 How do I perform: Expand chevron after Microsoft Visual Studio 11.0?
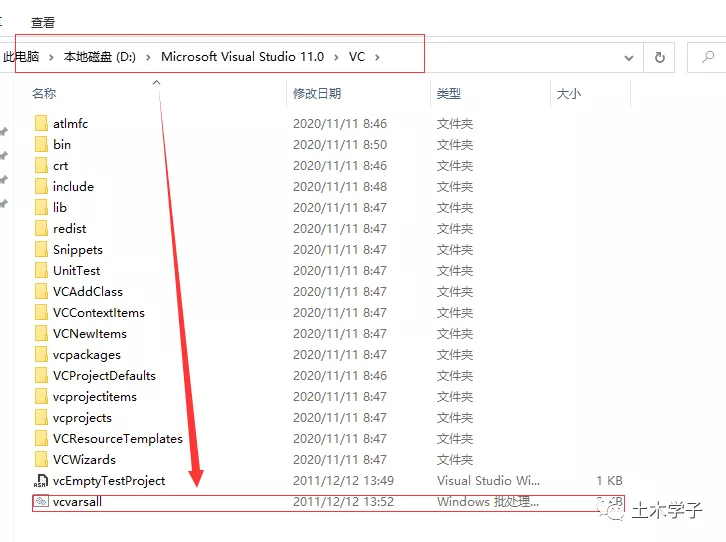pyautogui.click(x=336, y=57)
